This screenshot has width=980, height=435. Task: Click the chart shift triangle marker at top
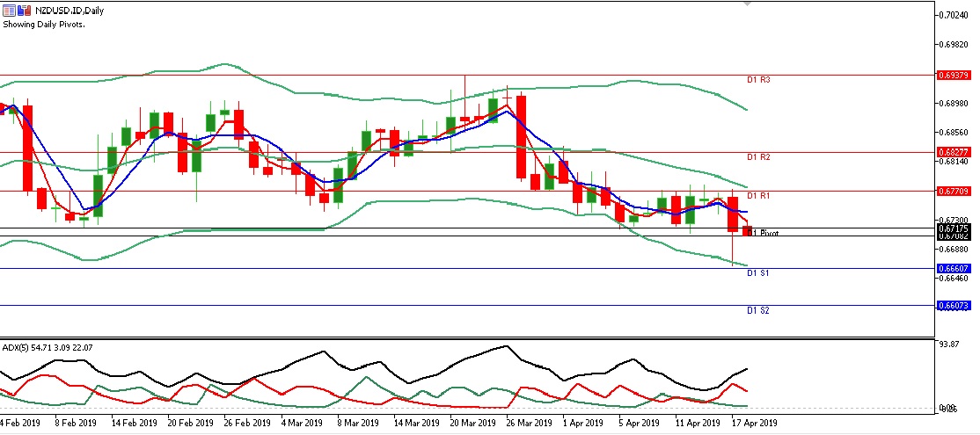(x=747, y=4)
